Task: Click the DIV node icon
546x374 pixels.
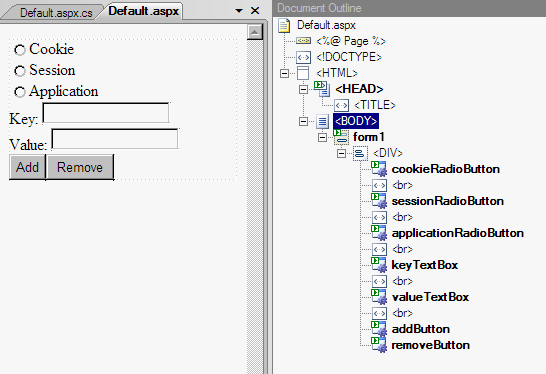Action: point(360,153)
